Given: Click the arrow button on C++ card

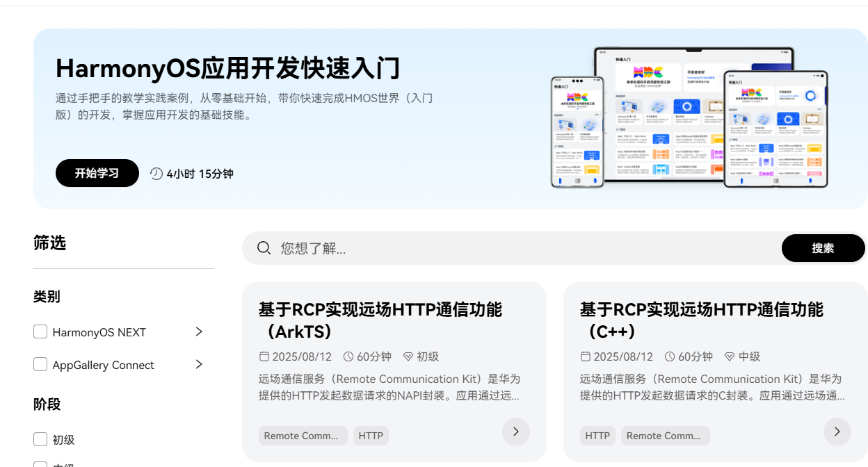Looking at the screenshot, I should pyautogui.click(x=837, y=432).
